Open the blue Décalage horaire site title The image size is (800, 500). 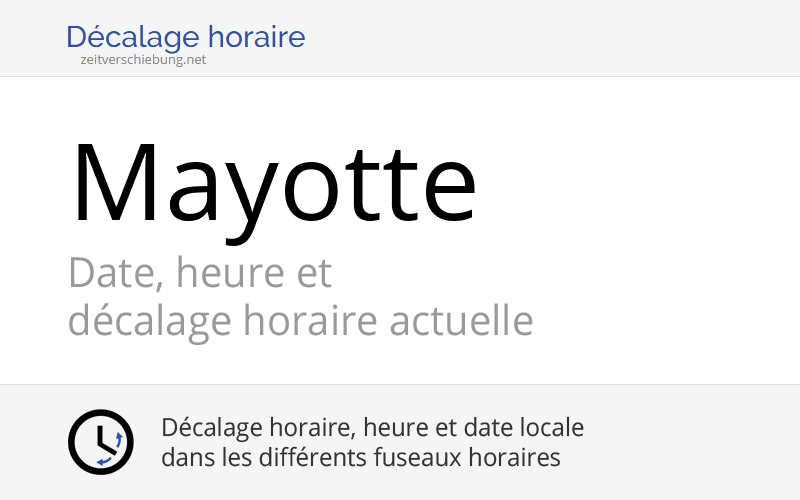pos(185,38)
